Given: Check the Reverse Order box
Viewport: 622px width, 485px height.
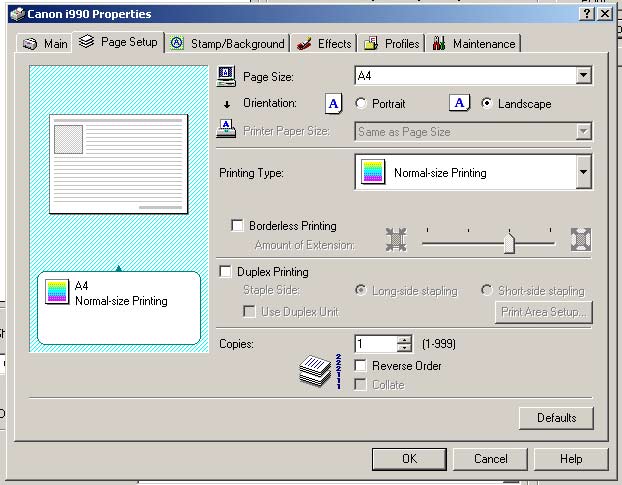Looking at the screenshot, I should point(360,366).
